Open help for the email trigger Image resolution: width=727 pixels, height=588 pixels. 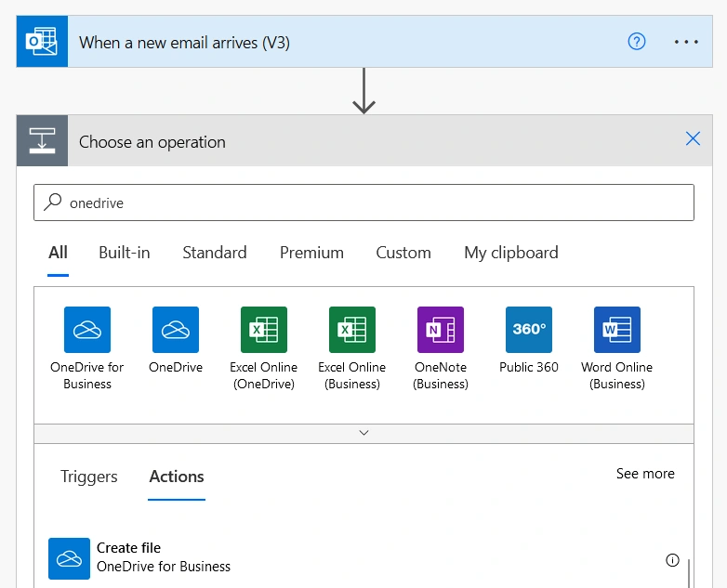point(637,42)
